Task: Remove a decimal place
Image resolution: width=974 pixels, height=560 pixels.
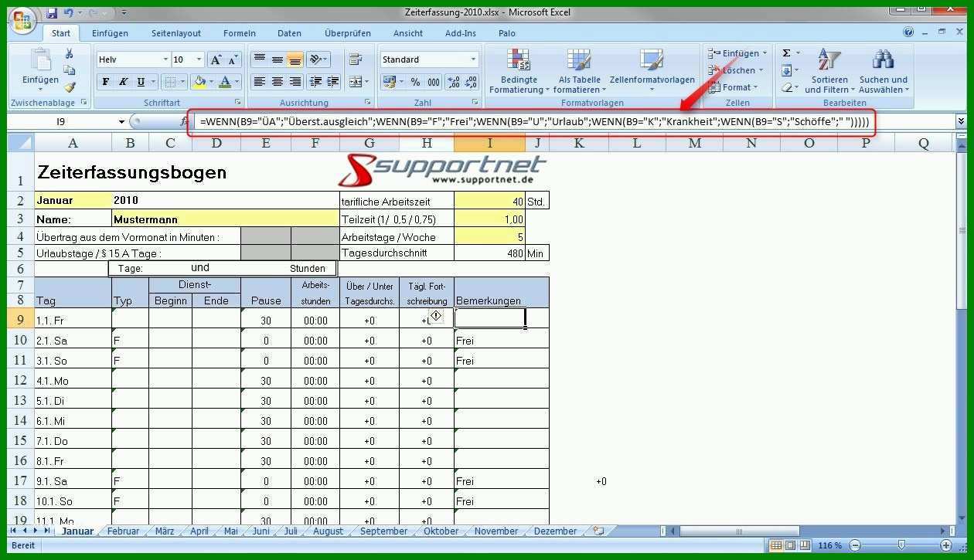Action: tap(472, 82)
